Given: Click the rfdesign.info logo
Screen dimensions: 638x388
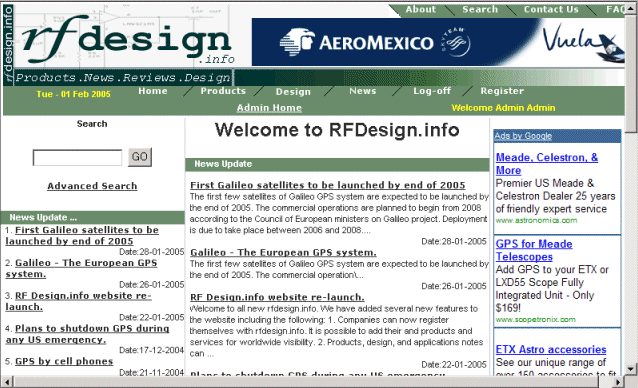Looking at the screenshot, I should (128, 40).
